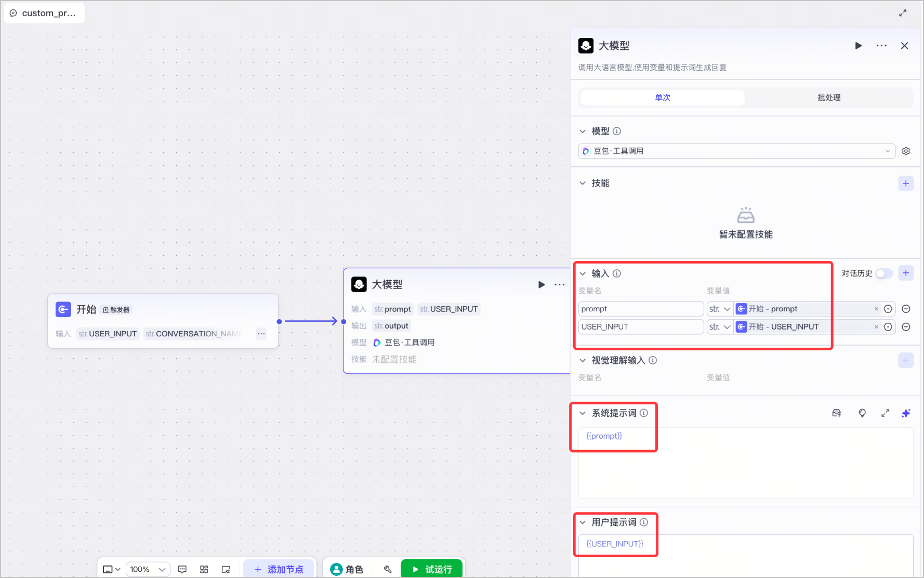This screenshot has height=578, width=924.
Task: Run the 大模型 node from panel header
Action: [858, 46]
